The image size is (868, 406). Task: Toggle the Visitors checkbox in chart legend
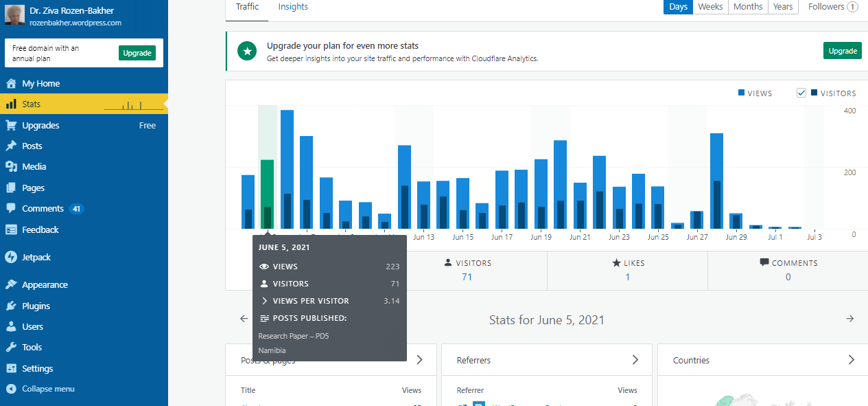(x=801, y=93)
